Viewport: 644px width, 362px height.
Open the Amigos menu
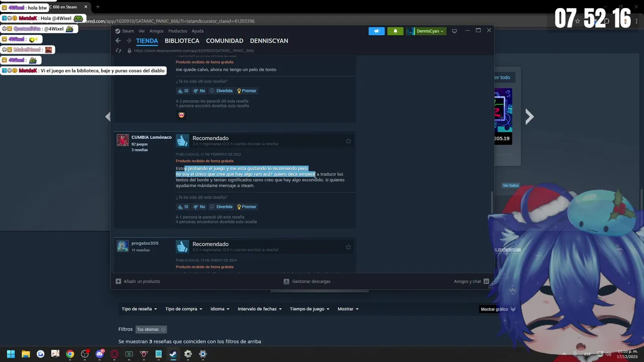[156, 31]
